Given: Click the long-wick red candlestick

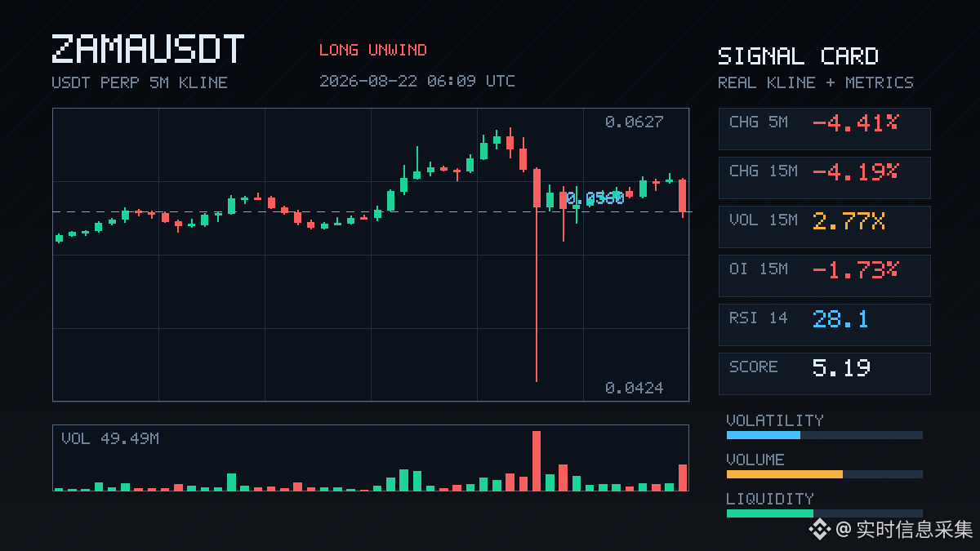Looking at the screenshot, I should (x=537, y=274).
